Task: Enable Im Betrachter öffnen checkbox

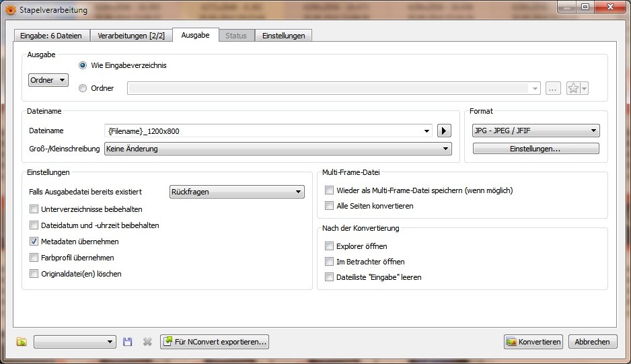Action: tap(329, 262)
